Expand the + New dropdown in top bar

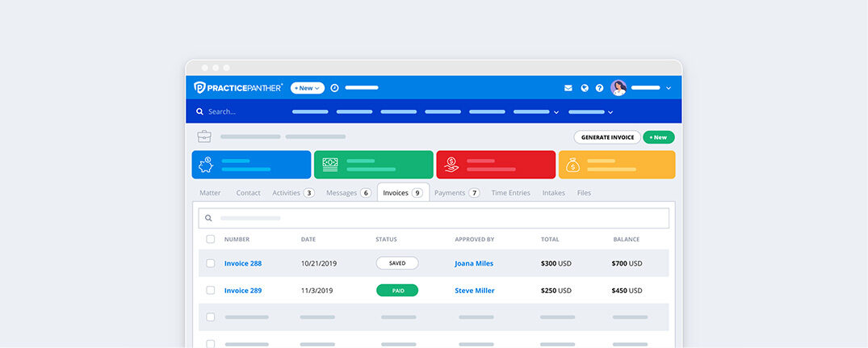[307, 87]
